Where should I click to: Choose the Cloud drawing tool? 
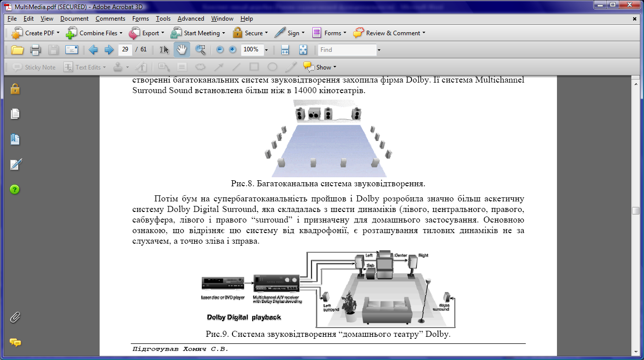[x=200, y=67]
